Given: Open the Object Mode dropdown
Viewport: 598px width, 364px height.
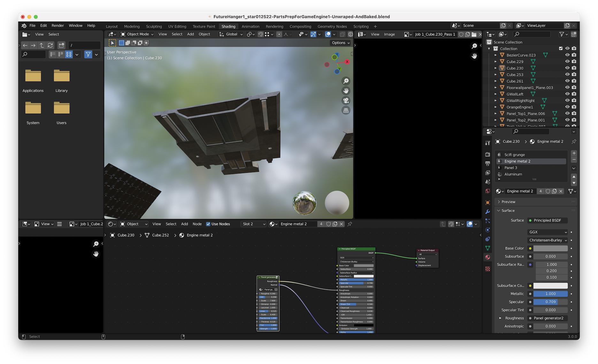Looking at the screenshot, I should coord(137,34).
